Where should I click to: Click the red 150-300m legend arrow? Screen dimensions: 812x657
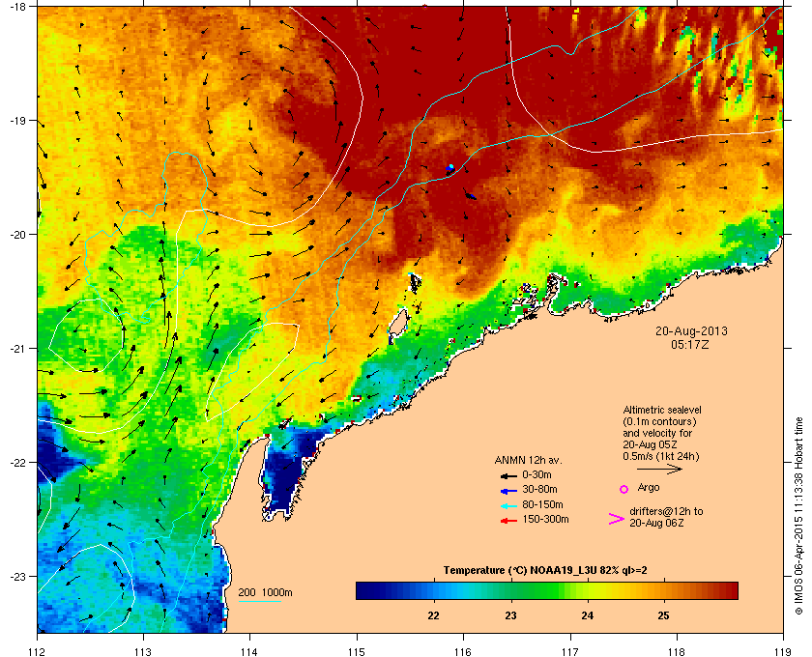pyautogui.click(x=509, y=521)
